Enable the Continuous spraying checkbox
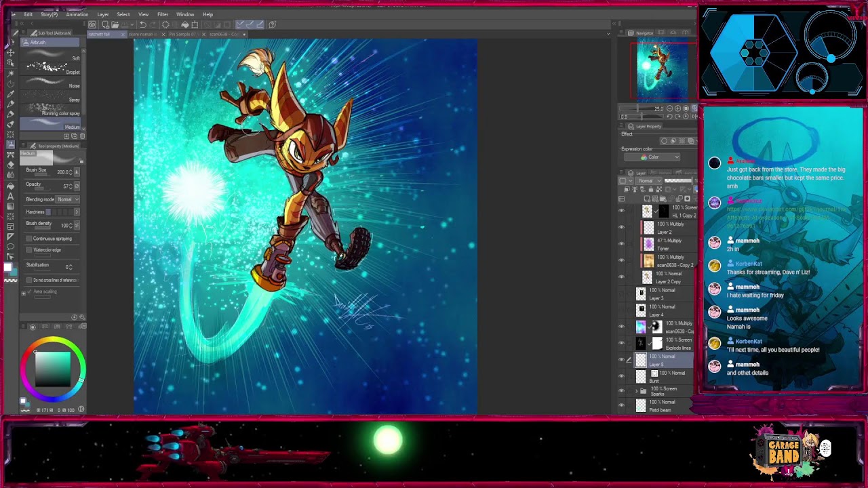Viewport: 868px width, 488px height. [29, 239]
